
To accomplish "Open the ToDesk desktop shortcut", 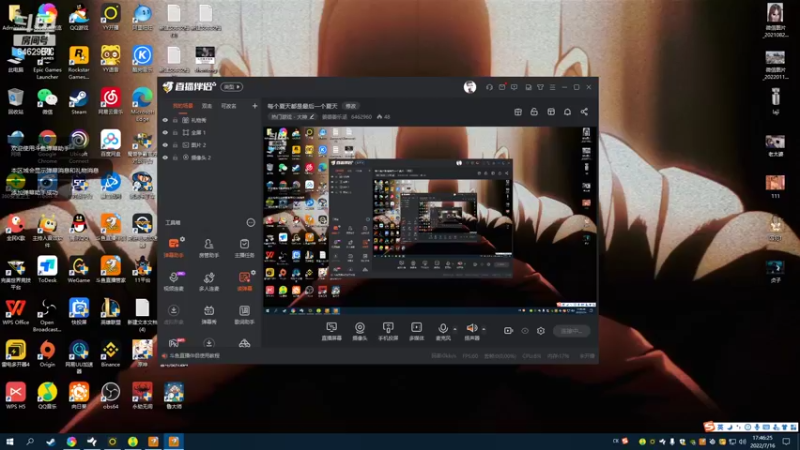I will [x=47, y=269].
